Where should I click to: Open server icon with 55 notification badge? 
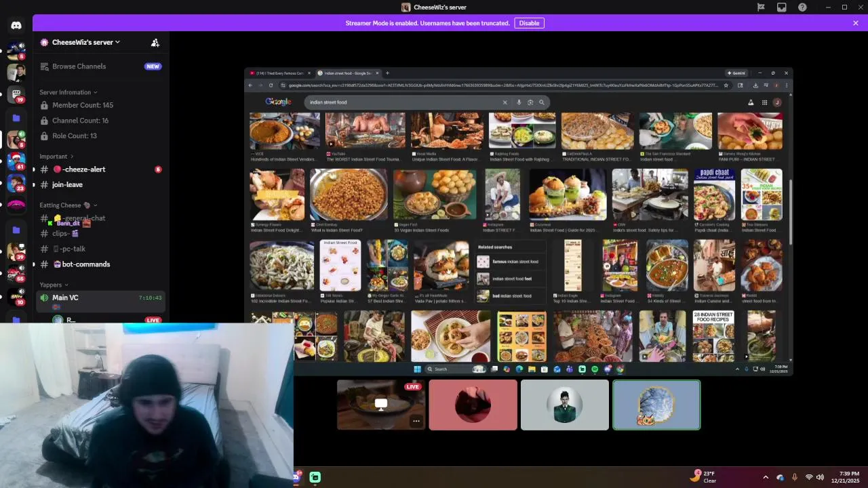(16, 274)
